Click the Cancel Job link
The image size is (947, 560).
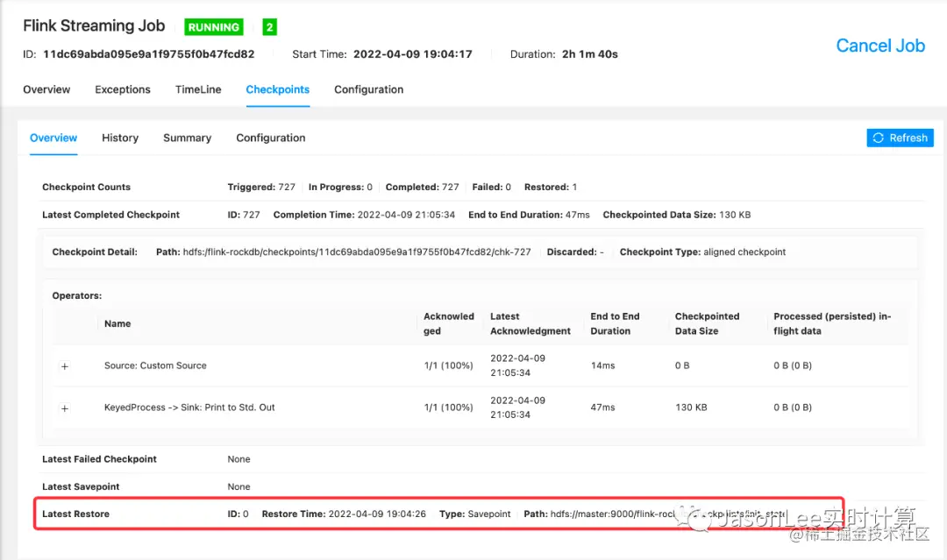[880, 46]
